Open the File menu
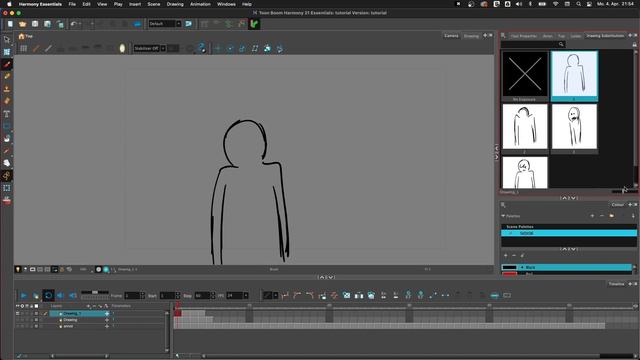The height and width of the screenshot is (360, 640). coord(72,4)
